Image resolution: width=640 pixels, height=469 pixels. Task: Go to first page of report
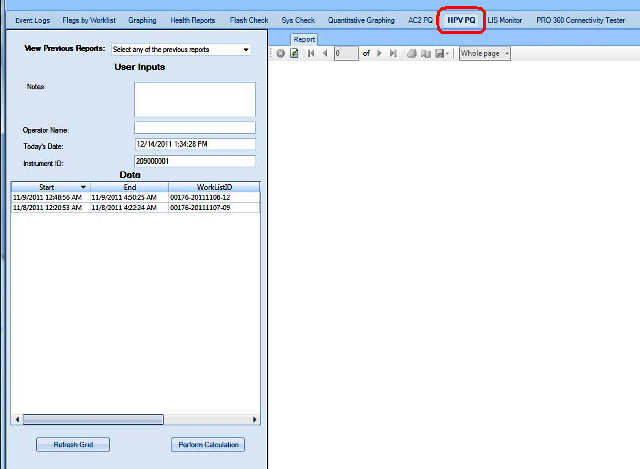(x=310, y=53)
